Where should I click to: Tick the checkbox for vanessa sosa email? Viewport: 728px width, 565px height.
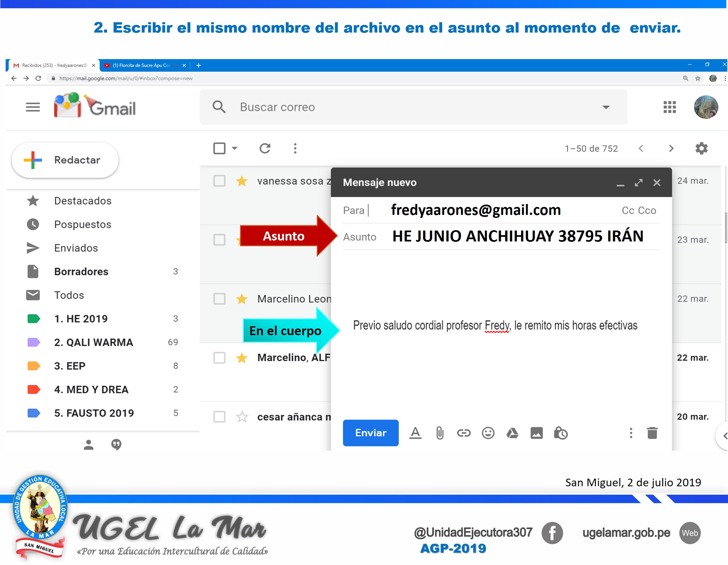[219, 181]
